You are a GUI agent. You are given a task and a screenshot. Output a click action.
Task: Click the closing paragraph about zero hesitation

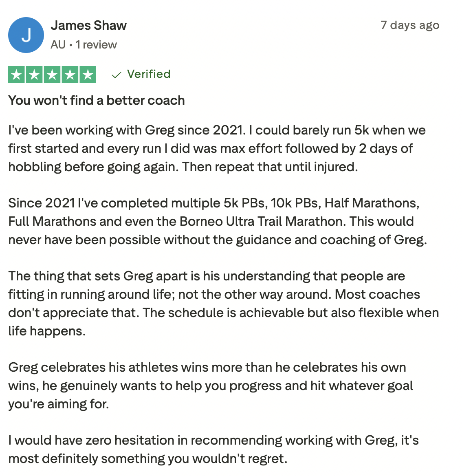click(213, 449)
